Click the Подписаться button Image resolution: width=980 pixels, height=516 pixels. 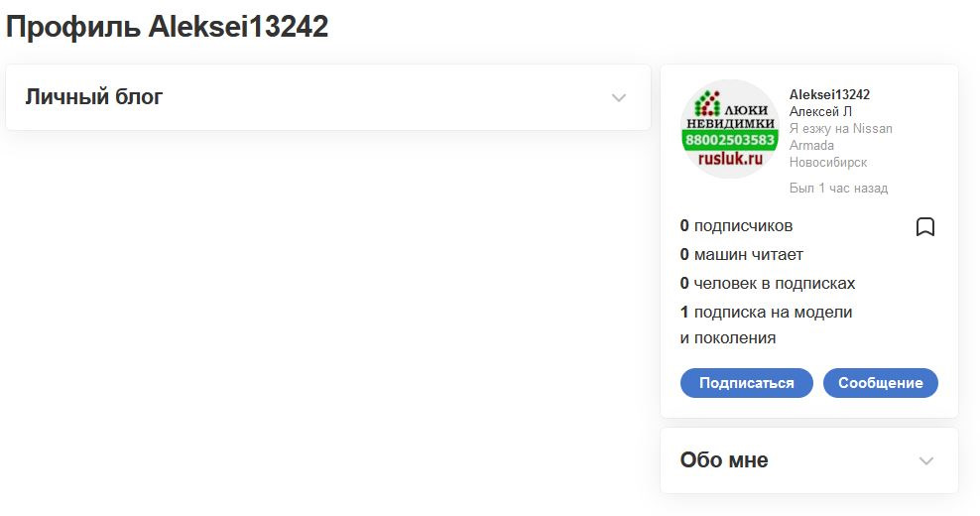point(746,383)
